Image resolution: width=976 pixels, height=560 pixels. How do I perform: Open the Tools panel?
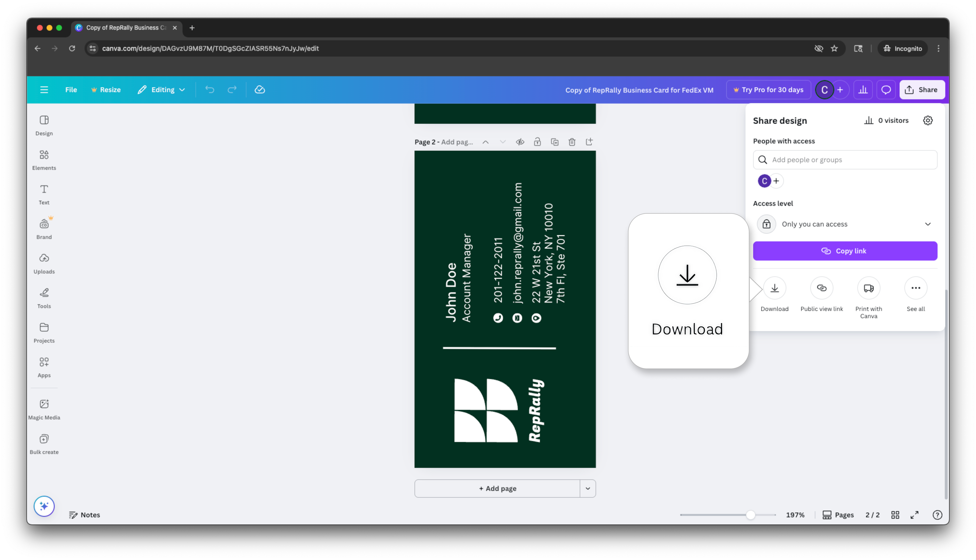[44, 298]
